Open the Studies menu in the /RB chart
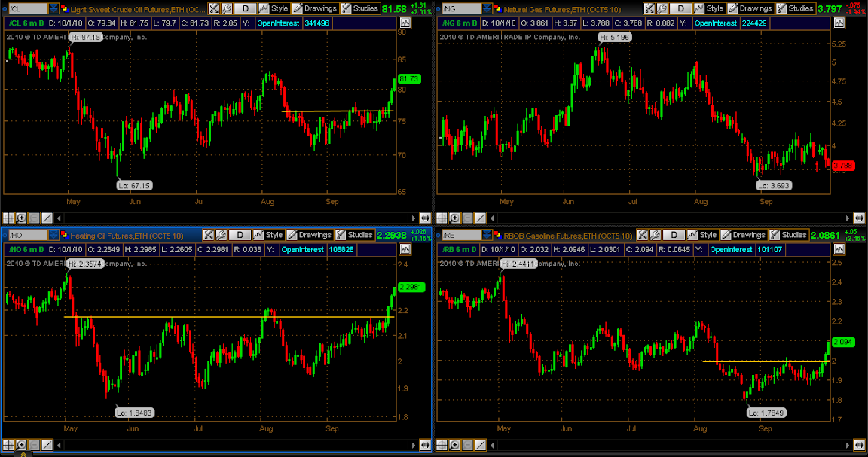The width and height of the screenshot is (868, 457). [x=788, y=235]
